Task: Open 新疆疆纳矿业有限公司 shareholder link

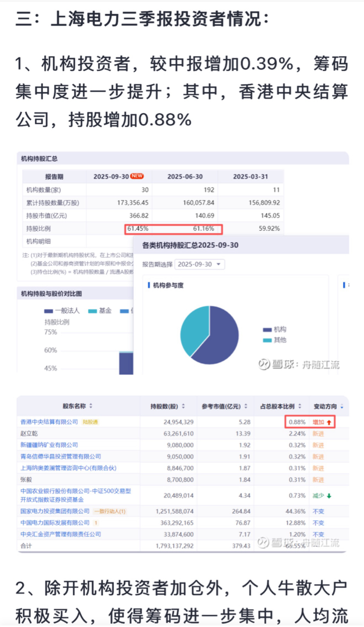Action: pos(49,445)
